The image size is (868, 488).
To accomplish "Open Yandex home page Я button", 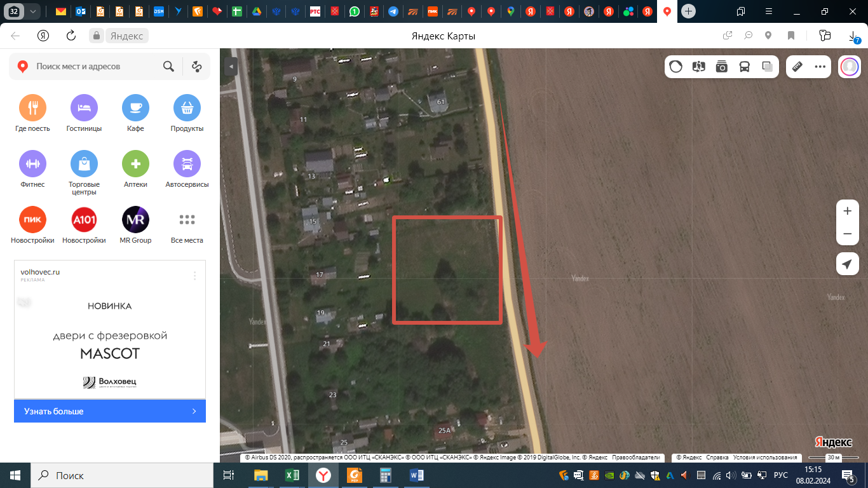I will [43, 36].
